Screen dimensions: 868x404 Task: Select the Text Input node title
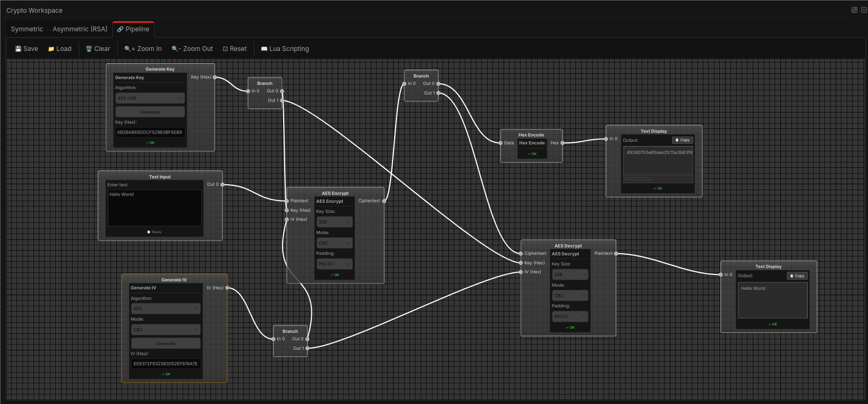[160, 177]
